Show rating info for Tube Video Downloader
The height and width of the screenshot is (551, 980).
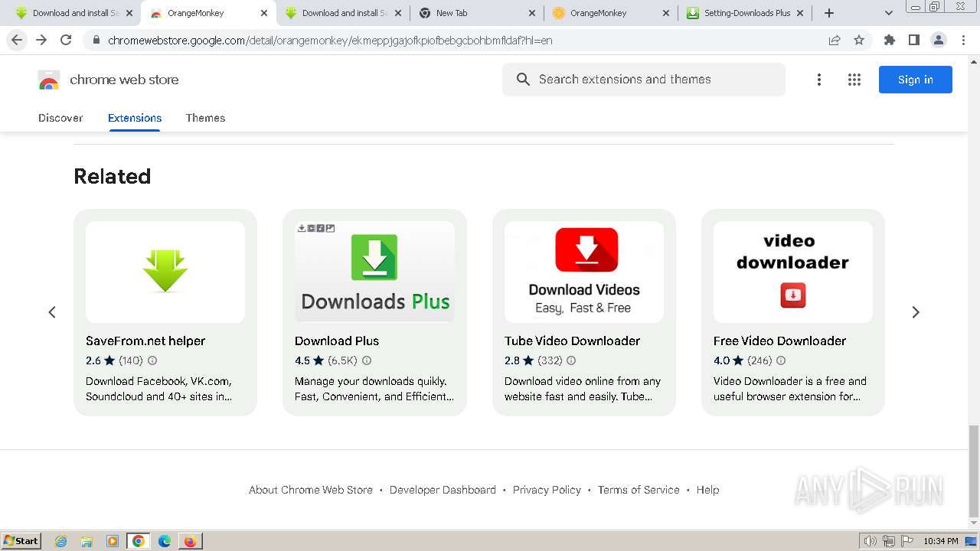click(571, 360)
